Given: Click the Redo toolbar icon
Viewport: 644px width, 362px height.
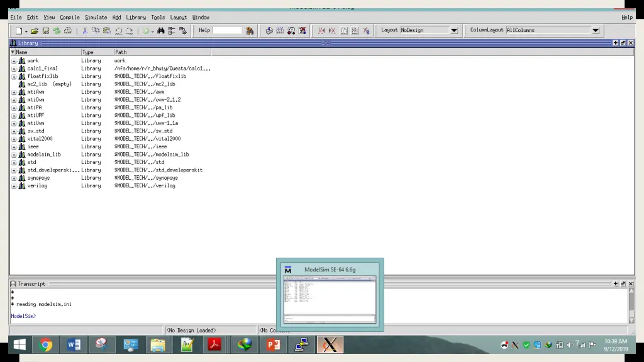Looking at the screenshot, I should pos(129,31).
